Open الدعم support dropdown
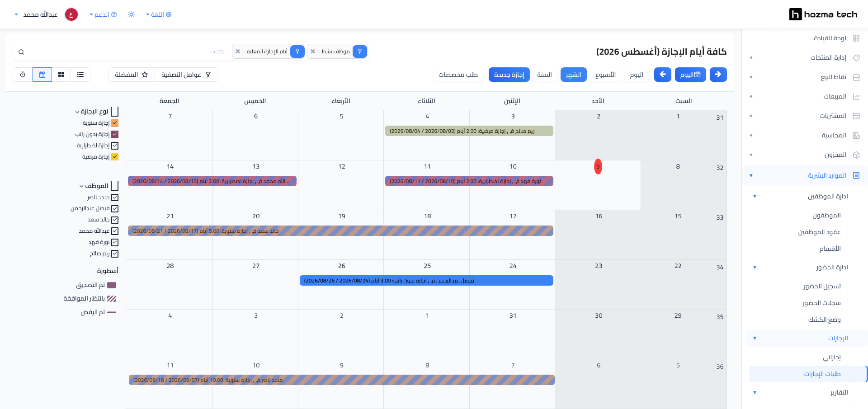The image size is (868, 409). (x=103, y=14)
